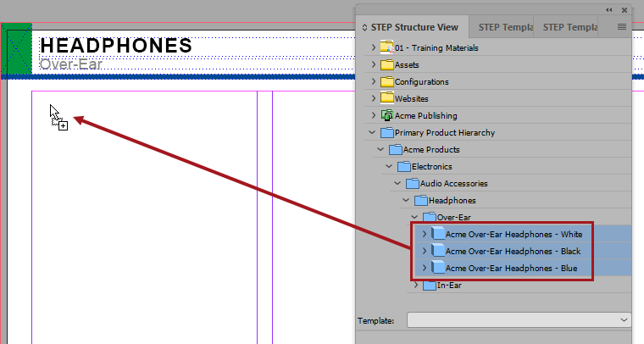
Task: Collapse the Headphones node
Action: [406, 200]
